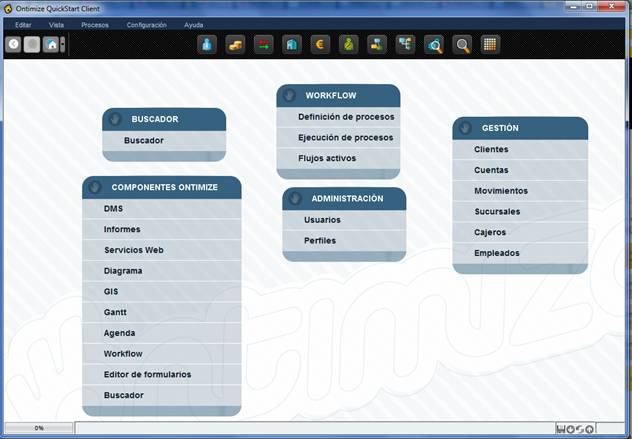Click the progress bar showing 0%
Viewport: 632px width, 439px height.
(x=38, y=428)
